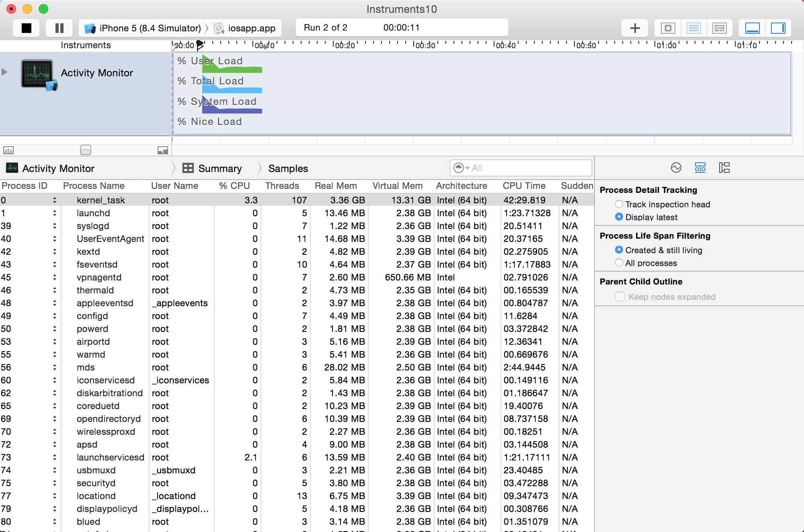Open the filter scope search dropdown
Screen dimensions: 804x532
click(x=461, y=168)
